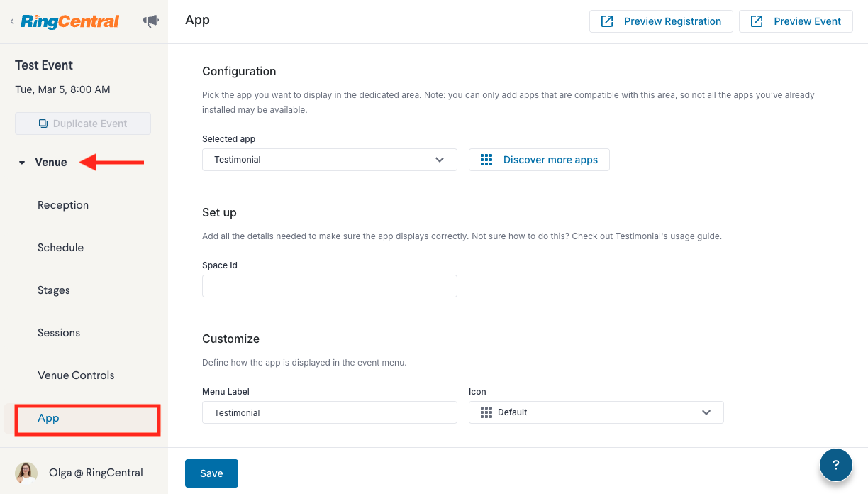Click the Duplicate Event button
Viewport: 868px width, 494px height.
click(83, 123)
